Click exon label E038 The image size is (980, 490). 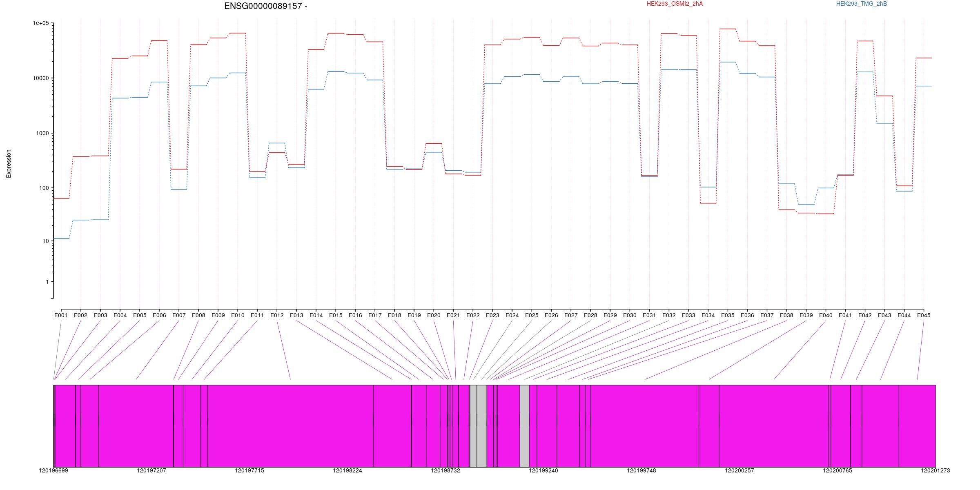pos(786,315)
